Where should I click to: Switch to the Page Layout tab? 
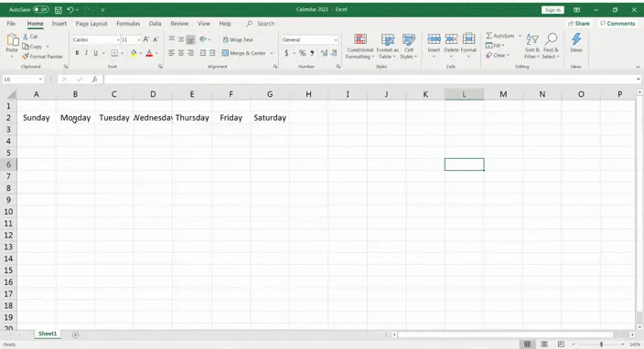91,24
